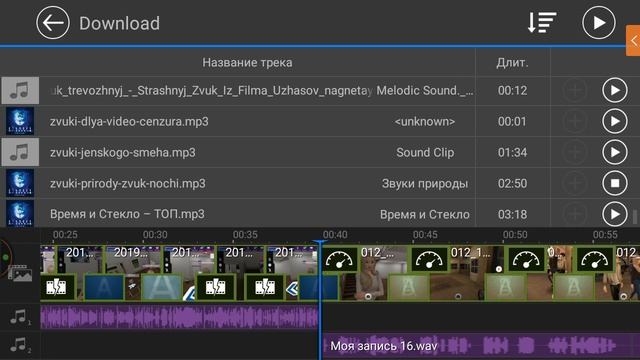Image resolution: width=640 pixels, height=360 pixels.
Task: Select the light blue A title clip under 00:30
Action: [x=162, y=287]
